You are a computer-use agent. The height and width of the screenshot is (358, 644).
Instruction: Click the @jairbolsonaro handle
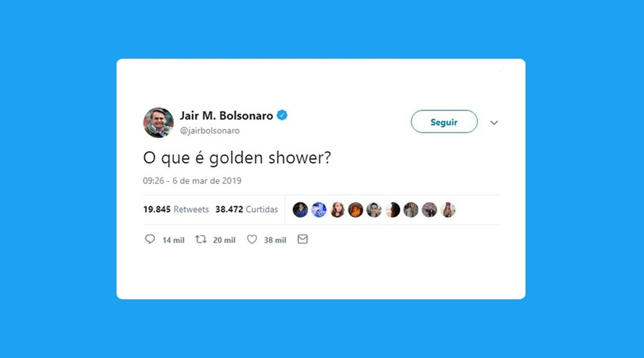click(x=210, y=131)
